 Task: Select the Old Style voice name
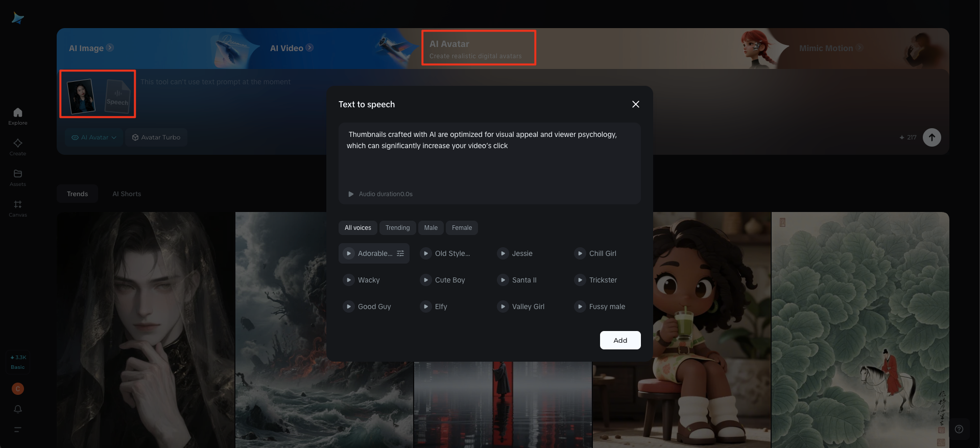tap(452, 253)
